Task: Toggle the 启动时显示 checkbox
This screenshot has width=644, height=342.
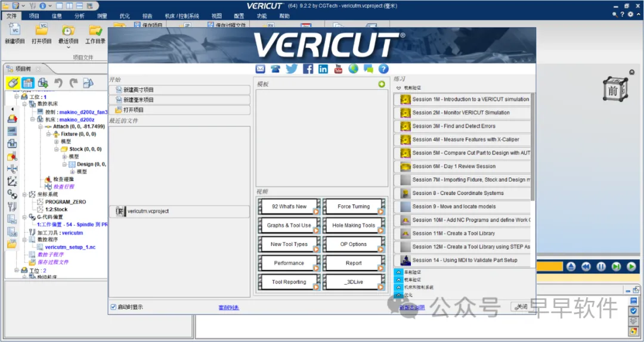Action: pyautogui.click(x=113, y=307)
